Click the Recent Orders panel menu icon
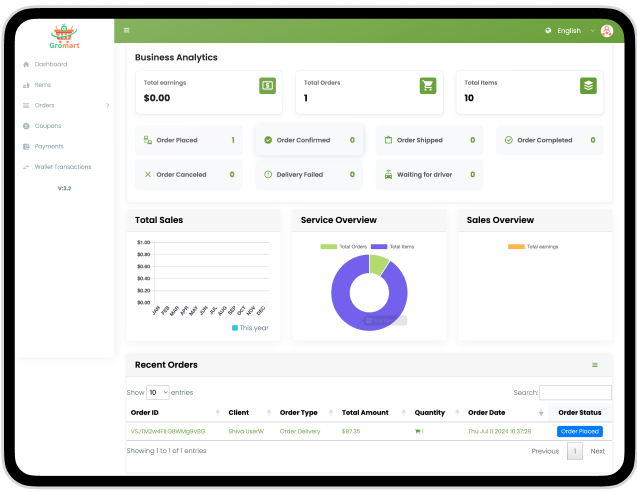 click(595, 365)
